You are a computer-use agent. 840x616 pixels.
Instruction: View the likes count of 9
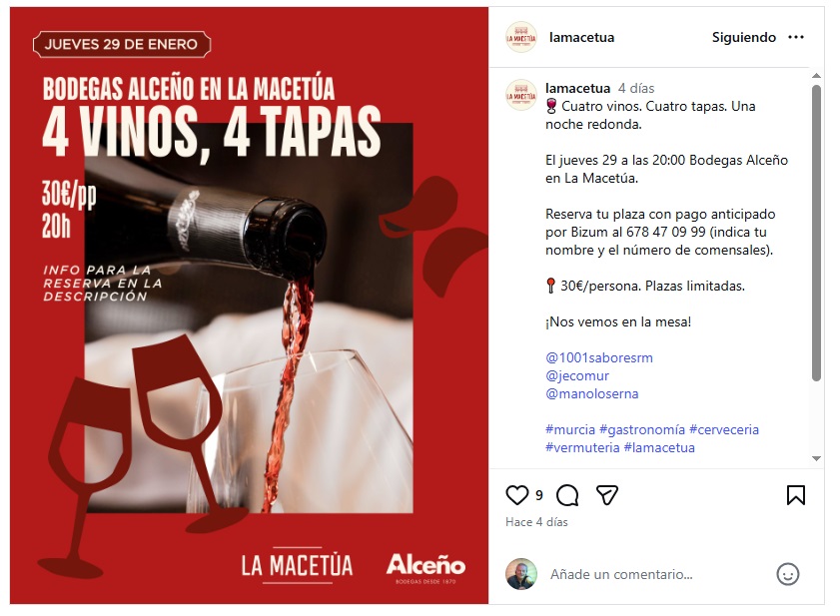point(539,495)
